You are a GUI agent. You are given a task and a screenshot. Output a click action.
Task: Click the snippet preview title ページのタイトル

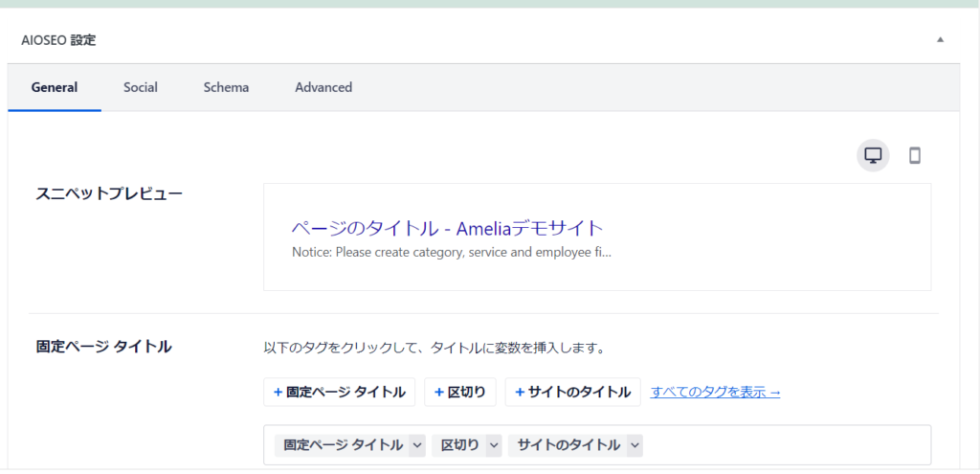coord(447,228)
